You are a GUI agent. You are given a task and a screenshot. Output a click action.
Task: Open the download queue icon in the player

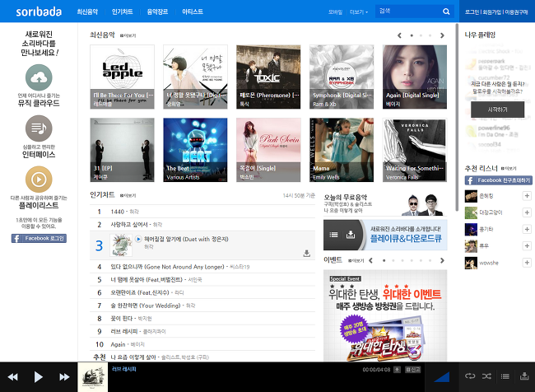click(524, 376)
